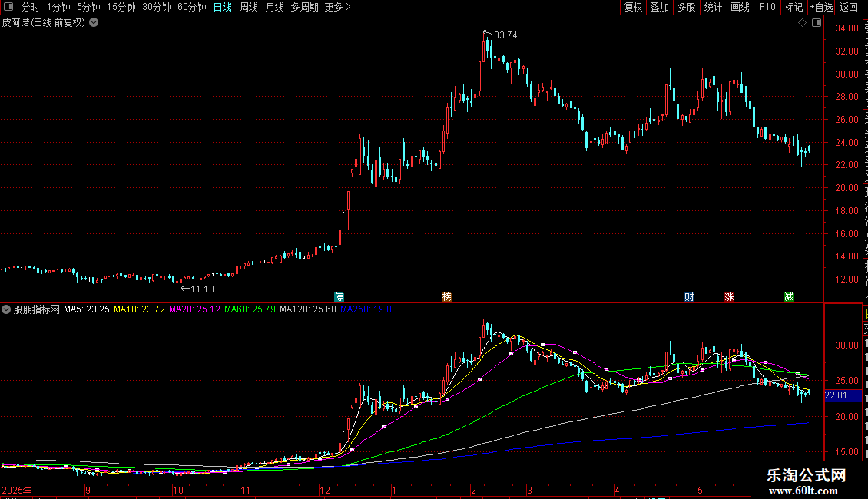This screenshot has width=868, height=499.
Task: Switch to 周线 weekly chart
Action: pyautogui.click(x=249, y=7)
